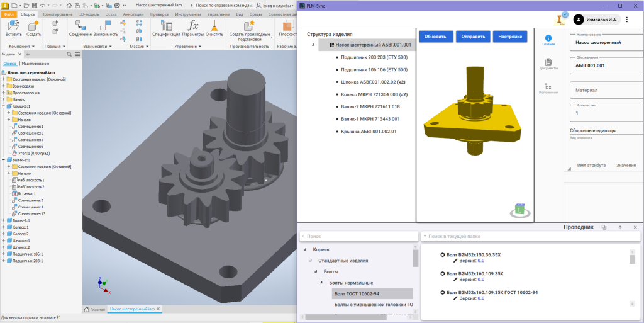
Task: Open the Документы section icon in PLM-Sync
Action: (548, 62)
